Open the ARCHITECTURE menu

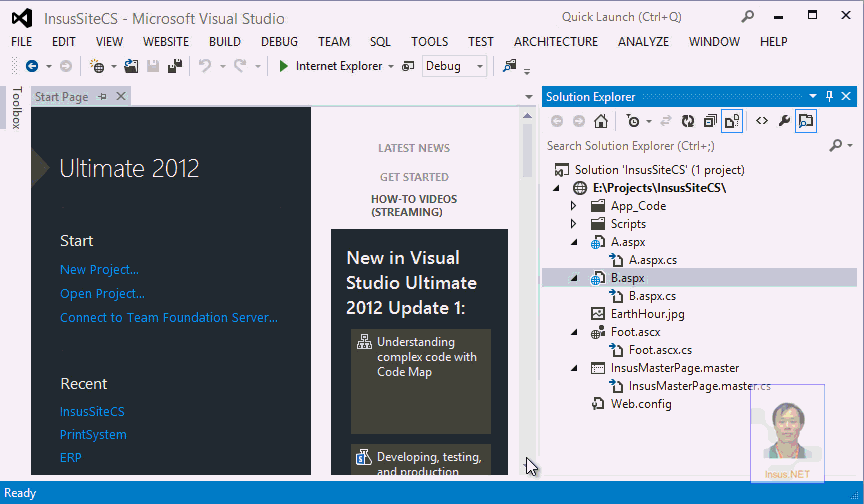(556, 42)
